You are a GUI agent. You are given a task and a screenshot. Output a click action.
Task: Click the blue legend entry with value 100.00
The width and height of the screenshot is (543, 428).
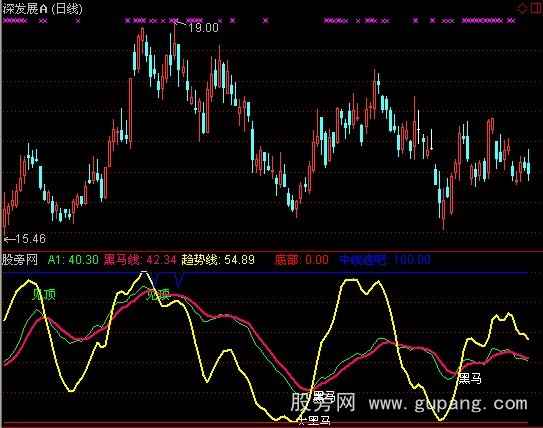click(x=385, y=259)
